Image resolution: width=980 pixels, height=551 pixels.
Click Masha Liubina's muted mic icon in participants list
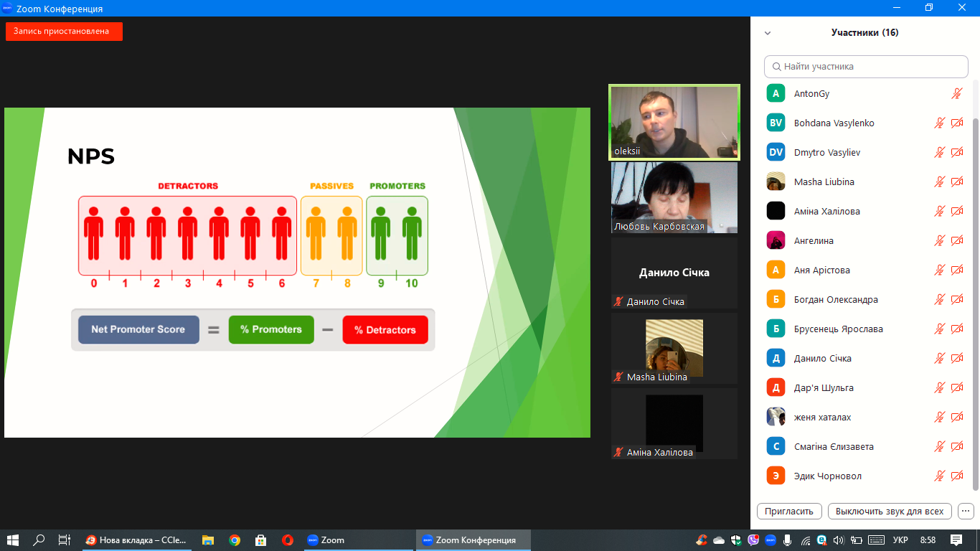[939, 182]
